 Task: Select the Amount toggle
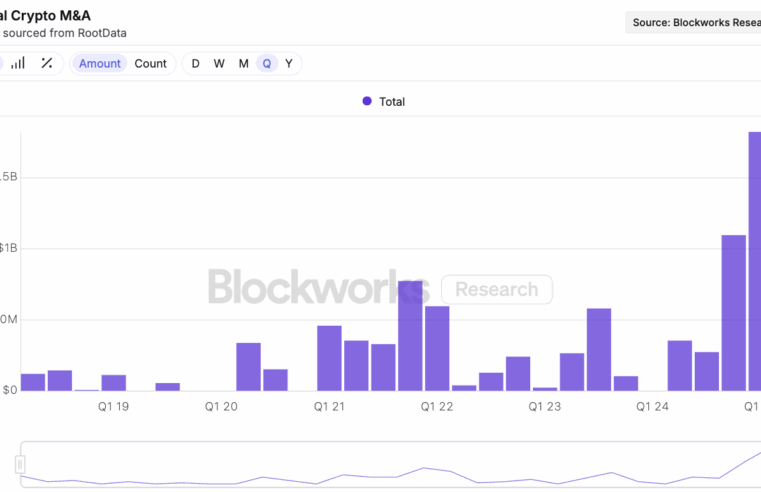99,64
